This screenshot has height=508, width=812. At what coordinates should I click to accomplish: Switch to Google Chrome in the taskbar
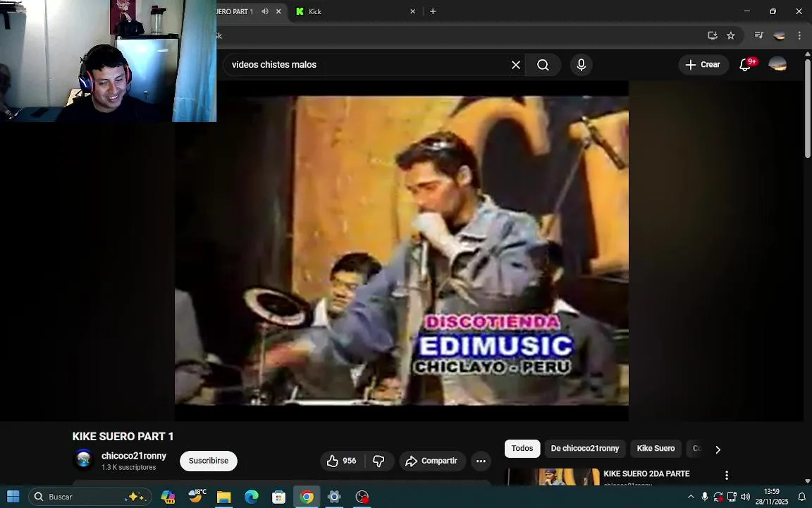coord(307,497)
